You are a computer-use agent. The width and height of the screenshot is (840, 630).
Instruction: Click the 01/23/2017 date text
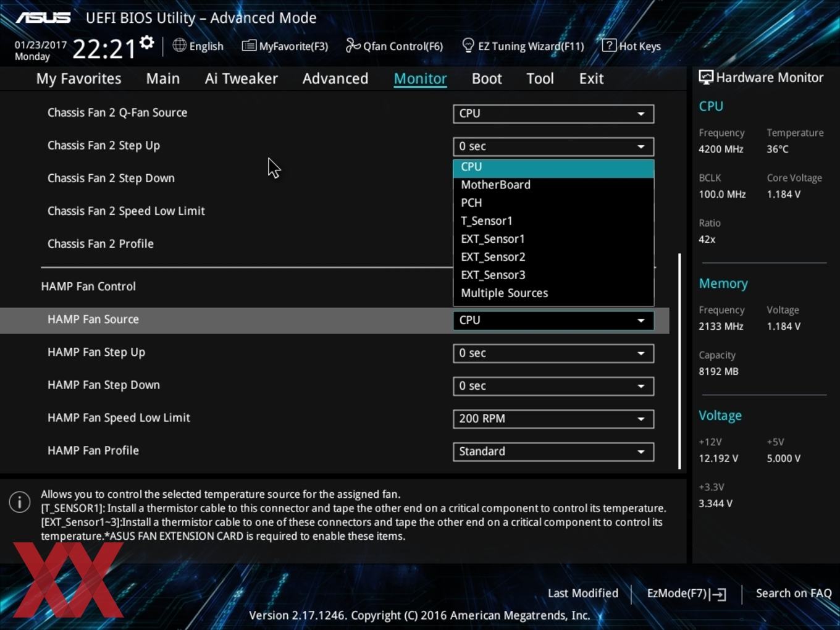pos(41,45)
